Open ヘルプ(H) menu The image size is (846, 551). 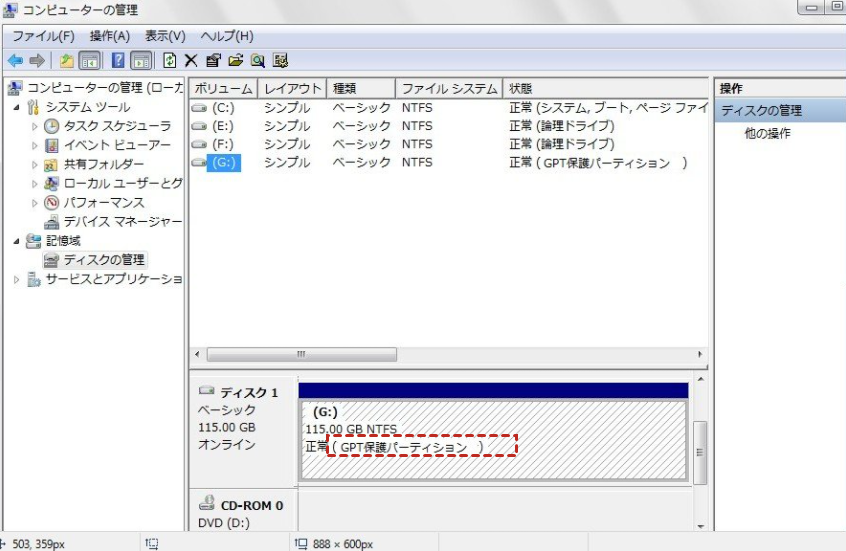pos(227,36)
